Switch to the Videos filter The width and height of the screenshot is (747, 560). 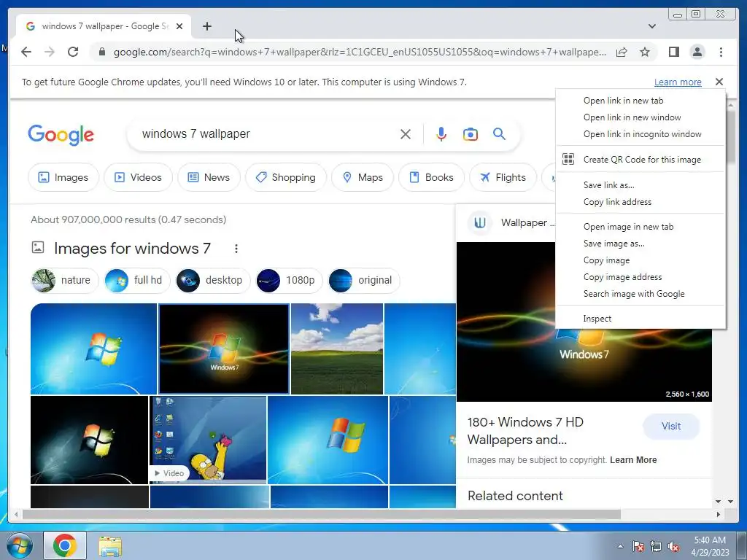(138, 177)
